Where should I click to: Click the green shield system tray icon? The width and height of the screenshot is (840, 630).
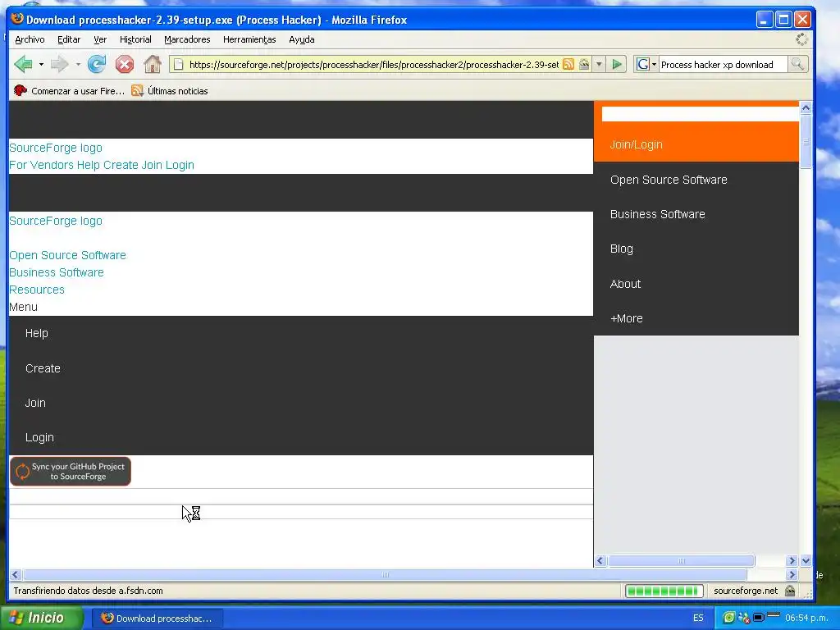728,618
